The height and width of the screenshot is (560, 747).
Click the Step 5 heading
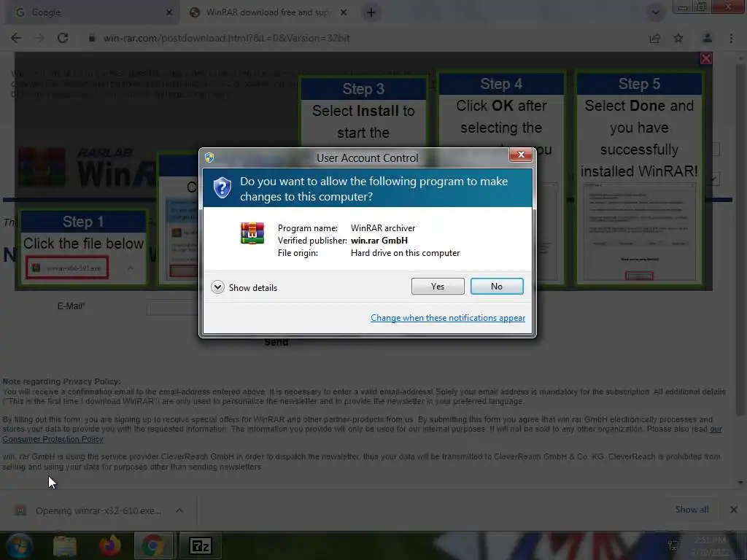click(x=639, y=84)
